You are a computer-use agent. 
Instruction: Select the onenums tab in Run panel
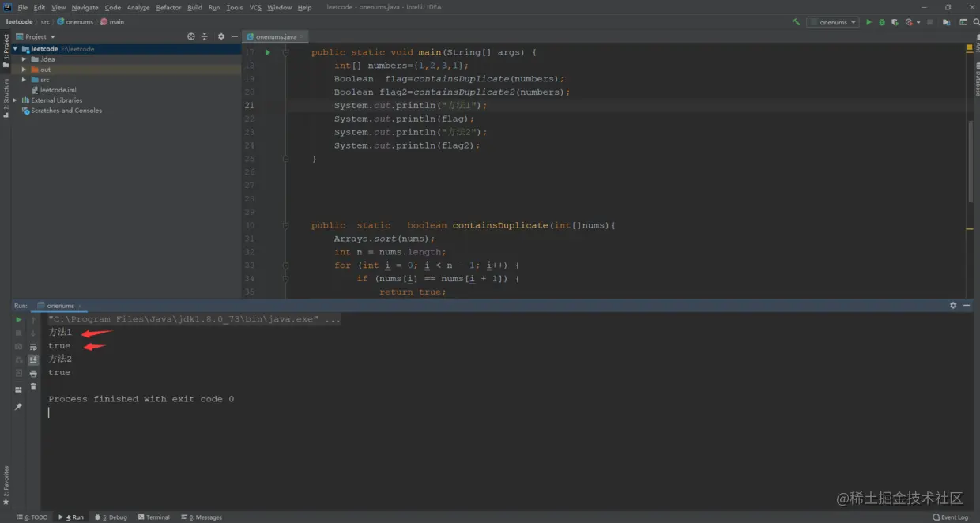click(60, 305)
